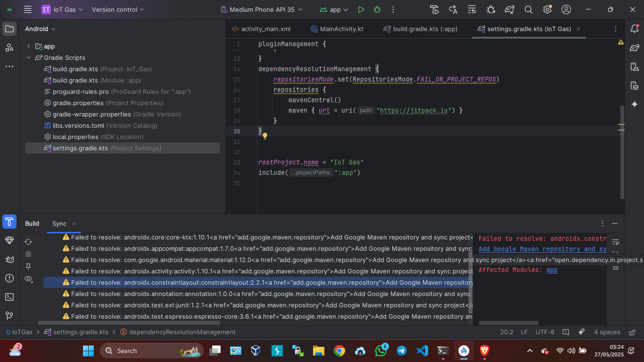Switch to MainActivity.kt tab
This screenshot has width=644, height=362.
[x=337, y=29]
